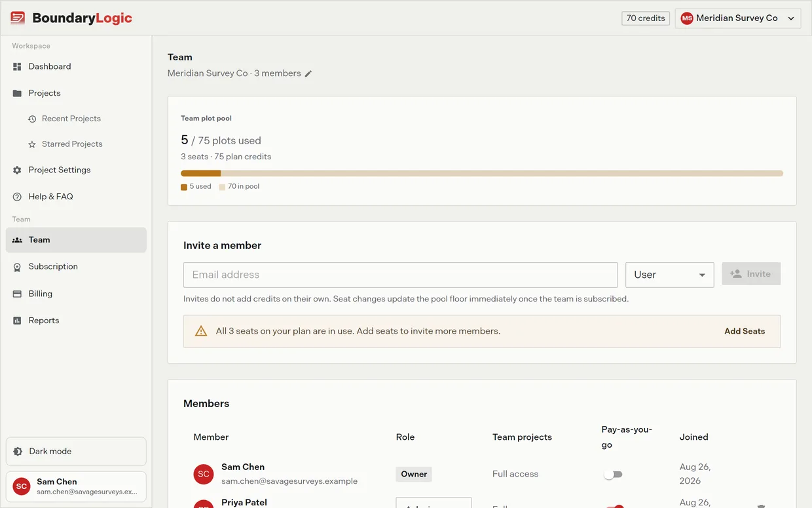Click 'Full access' text in Sam Chen row
This screenshot has width=812, height=508.
click(515, 474)
